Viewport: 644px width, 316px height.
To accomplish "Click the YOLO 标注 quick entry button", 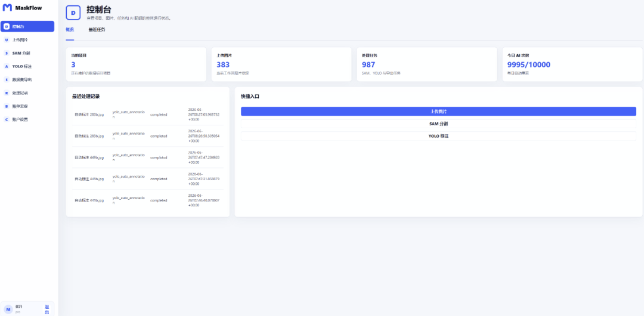I will tap(438, 136).
